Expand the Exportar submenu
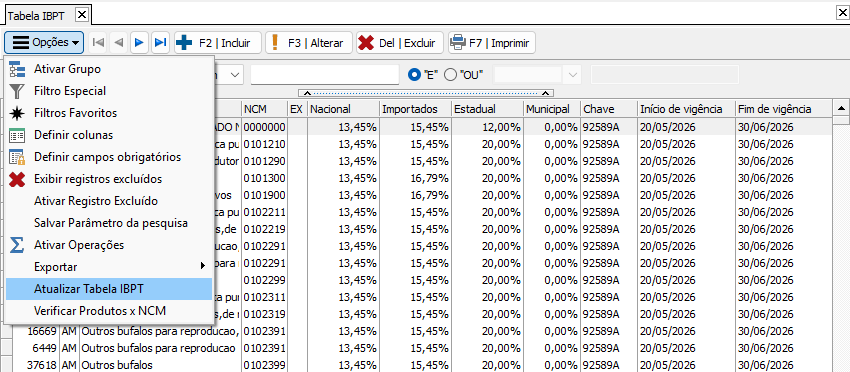 (109, 267)
